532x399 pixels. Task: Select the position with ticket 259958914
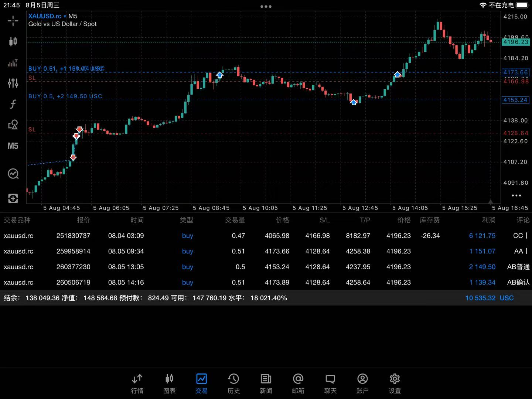(266, 251)
